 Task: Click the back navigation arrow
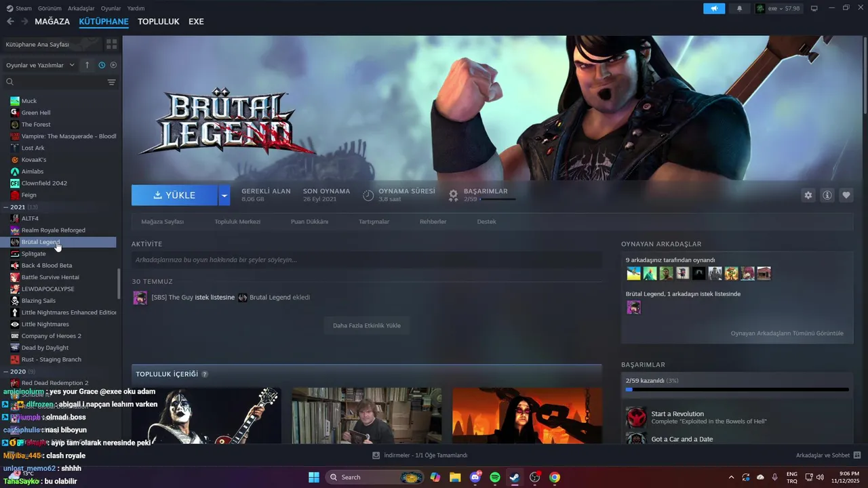[10, 22]
